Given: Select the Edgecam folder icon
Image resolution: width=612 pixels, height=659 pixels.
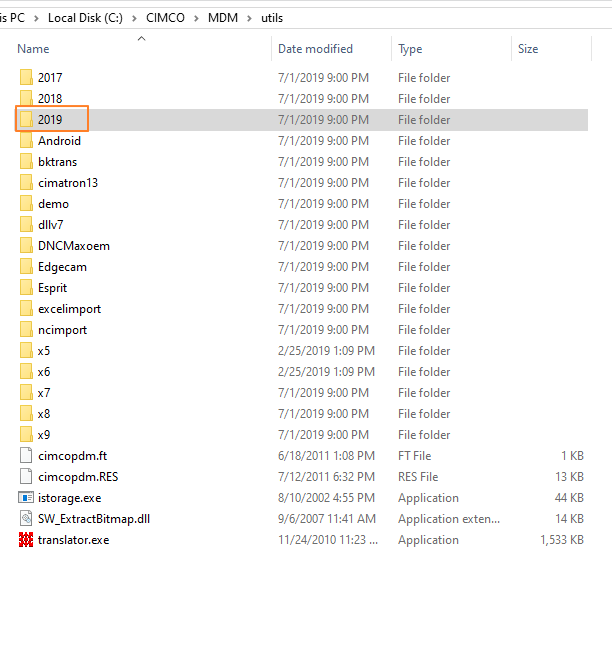Looking at the screenshot, I should point(26,266).
